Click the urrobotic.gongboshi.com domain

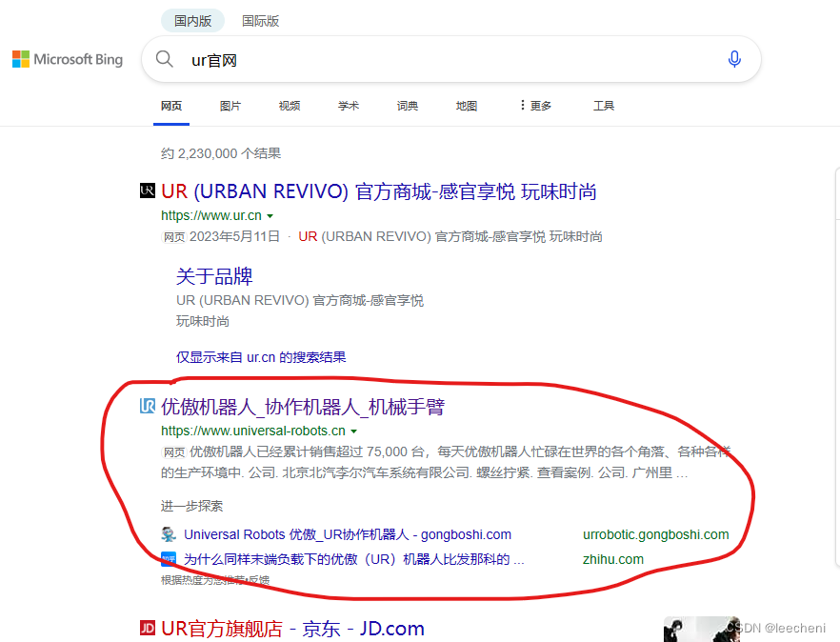click(x=655, y=534)
